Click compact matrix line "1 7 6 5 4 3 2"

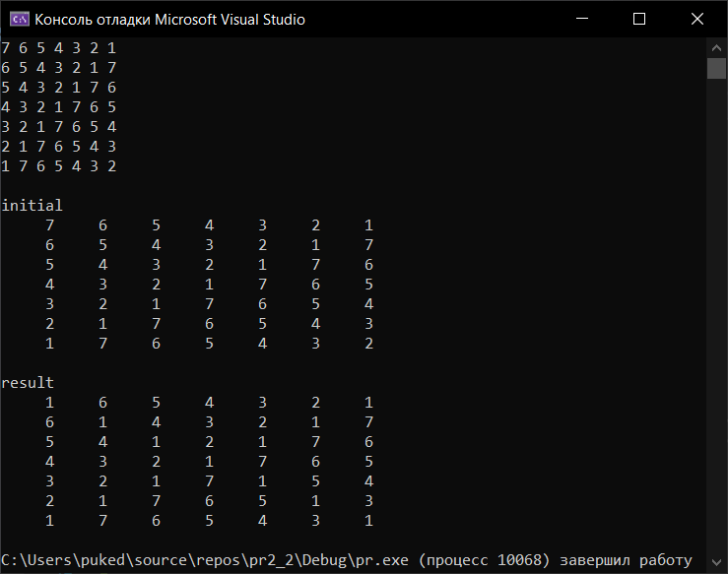coord(59,165)
